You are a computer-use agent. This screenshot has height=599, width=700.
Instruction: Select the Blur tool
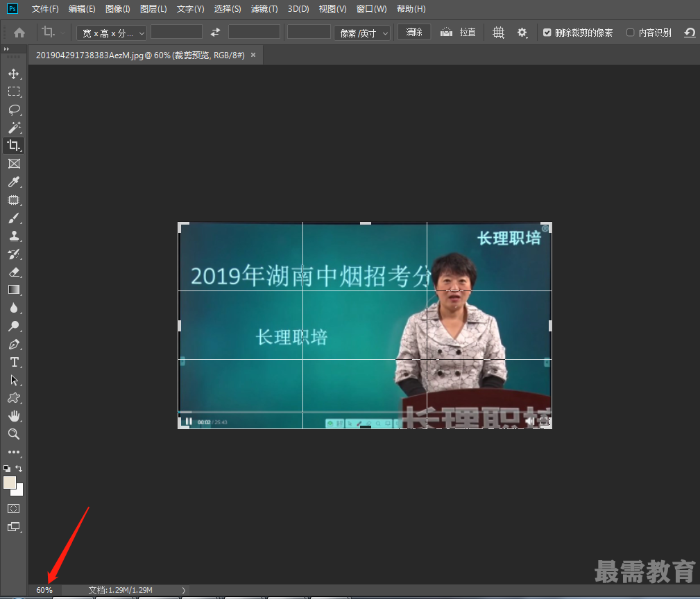tap(14, 309)
